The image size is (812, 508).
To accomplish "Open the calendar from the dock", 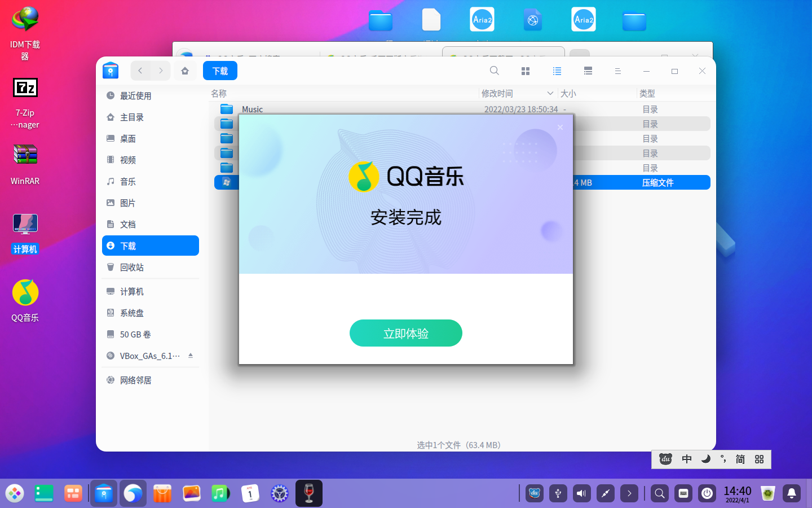I will [250, 493].
